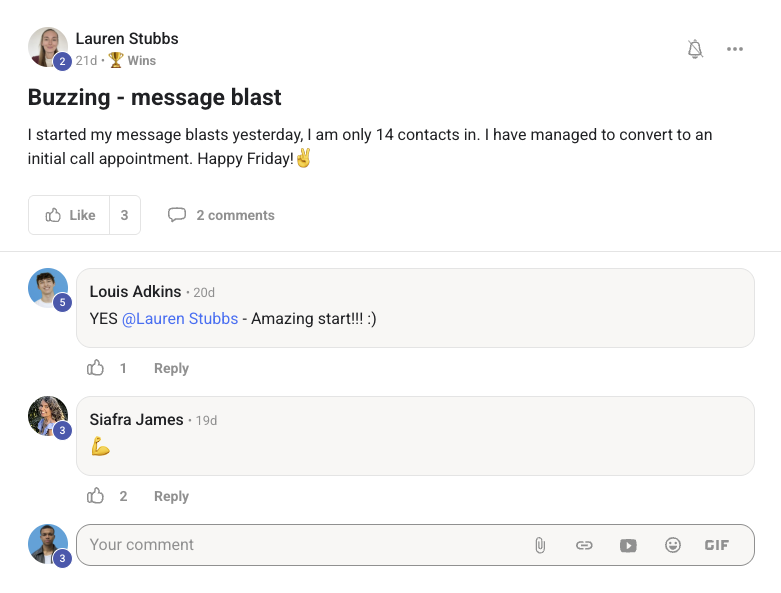Open the three-dot post options menu
Viewport: 781px width, 593px height.
(735, 49)
